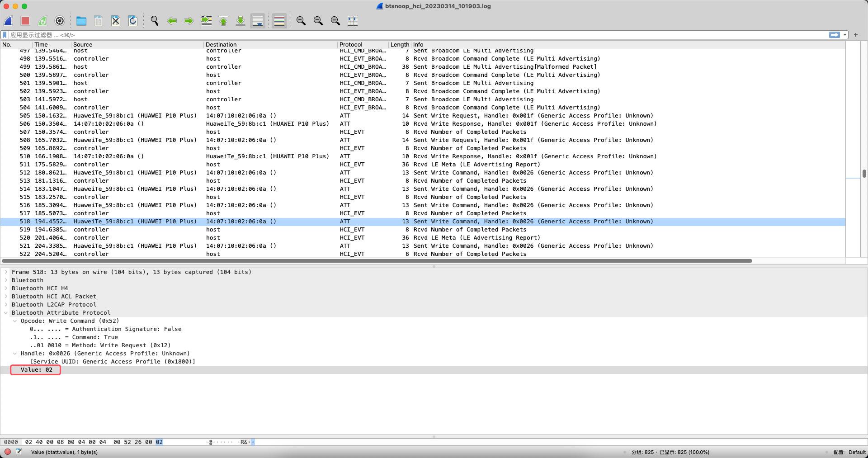Viewport: 868px width, 458px height.
Task: Click the profile Default status label
Action: point(850,452)
